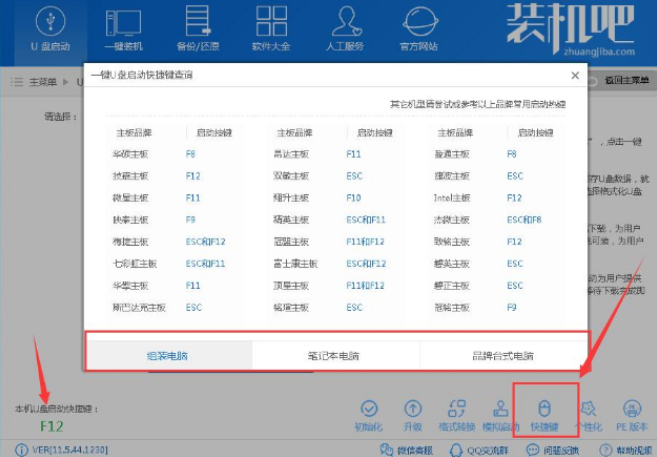This screenshot has height=457, width=657.
Task: Open the PE版本 option
Action: [631, 414]
